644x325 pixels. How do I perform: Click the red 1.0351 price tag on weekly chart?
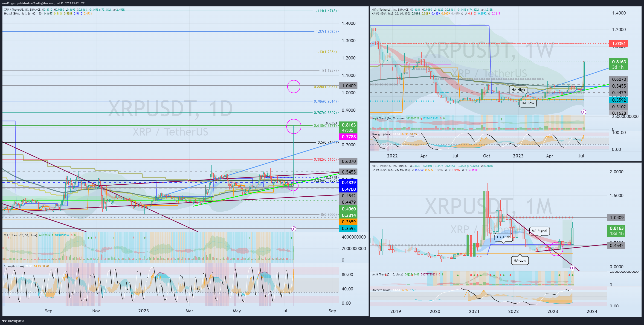pos(618,44)
